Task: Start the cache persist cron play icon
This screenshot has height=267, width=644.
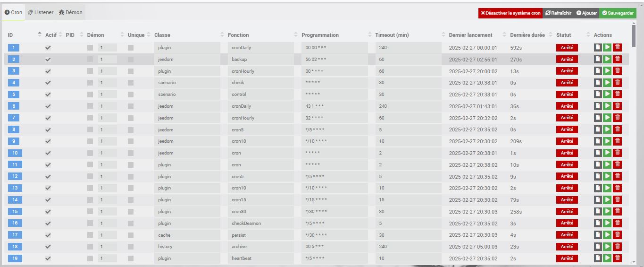Action: pyautogui.click(x=607, y=235)
